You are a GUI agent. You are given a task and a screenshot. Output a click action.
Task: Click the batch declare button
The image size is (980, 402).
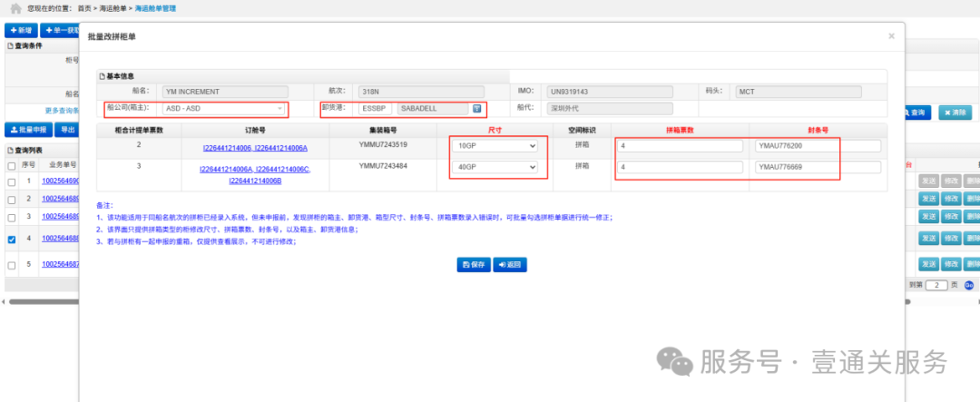[27, 130]
